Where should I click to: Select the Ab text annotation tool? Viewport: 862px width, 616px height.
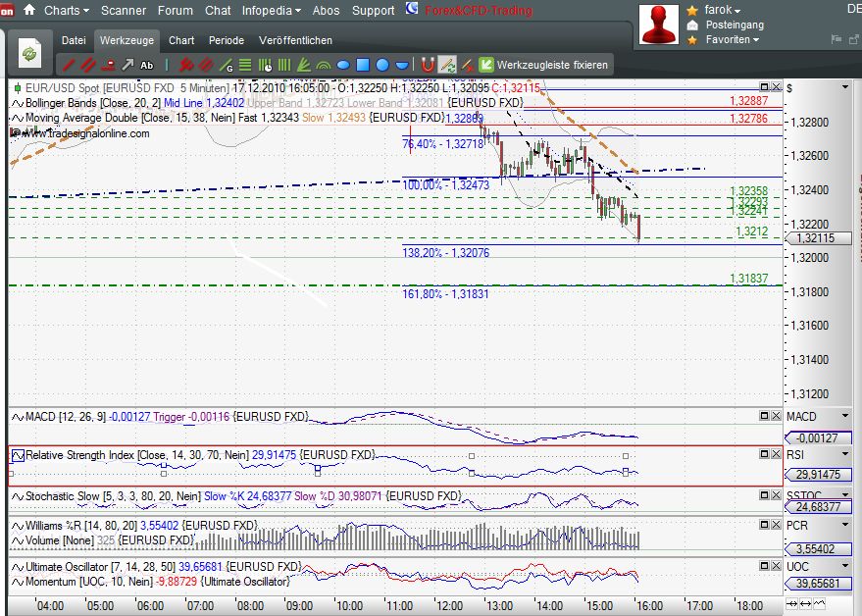pos(147,66)
